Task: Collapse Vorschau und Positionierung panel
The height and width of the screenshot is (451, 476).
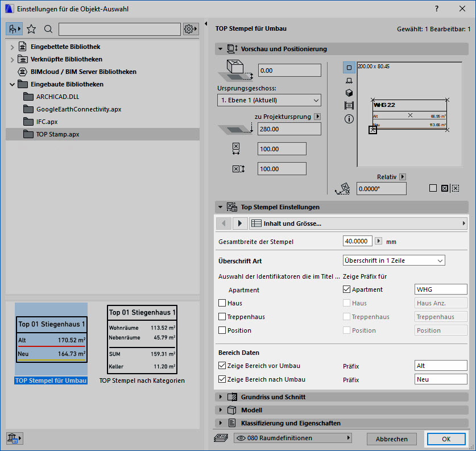Action: click(221, 48)
